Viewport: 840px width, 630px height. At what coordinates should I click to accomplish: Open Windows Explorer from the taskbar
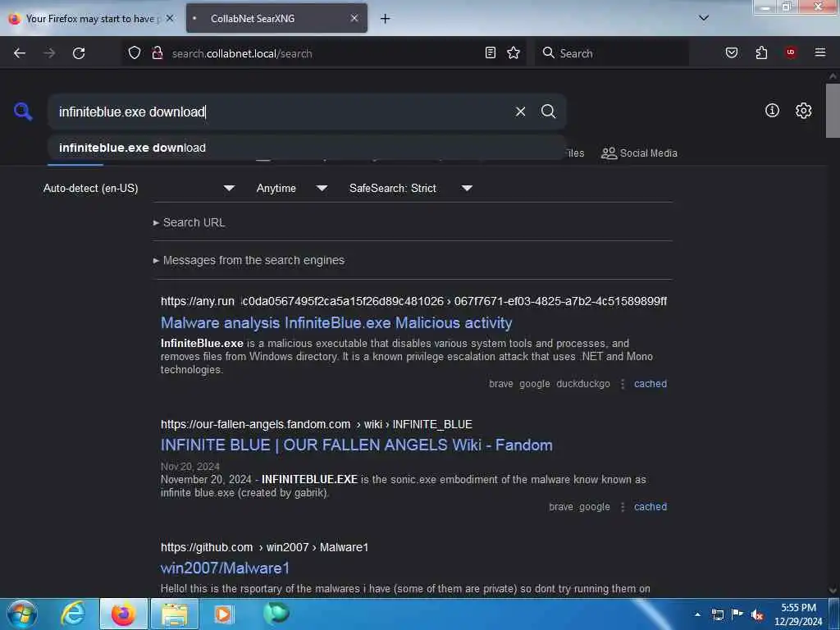coord(175,614)
